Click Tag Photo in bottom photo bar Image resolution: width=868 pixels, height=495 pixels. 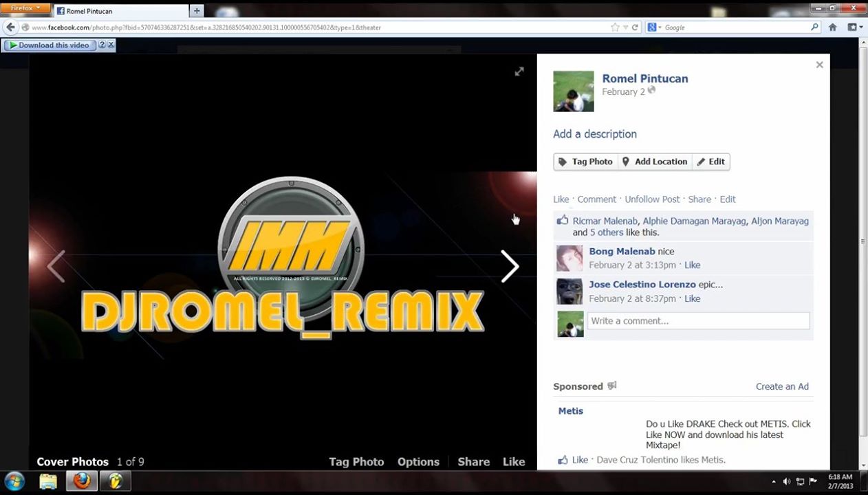356,462
